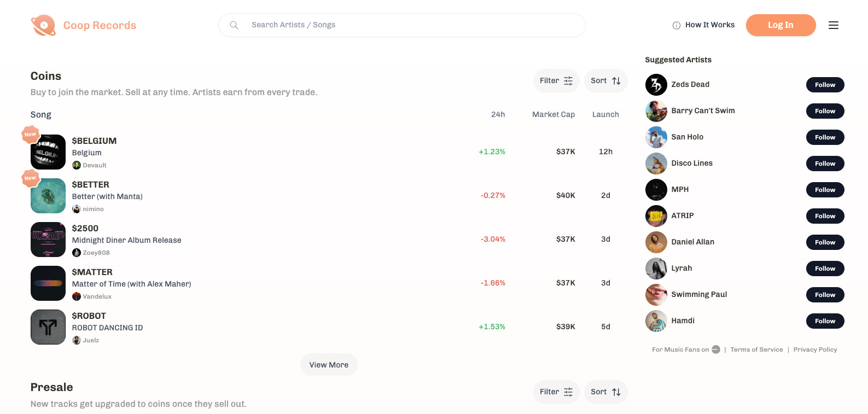Viewport: 868px width, 414px height.
Task: Follow Disco Lines
Action: [825, 164]
